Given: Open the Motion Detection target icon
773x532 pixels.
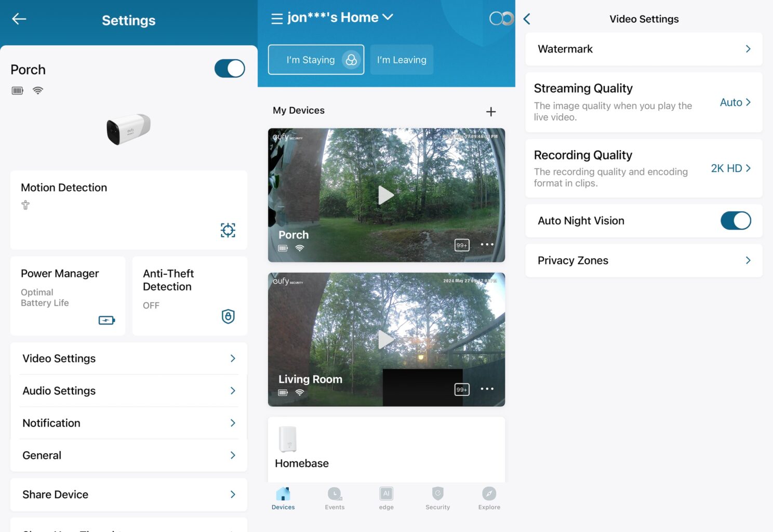Looking at the screenshot, I should coord(228,230).
